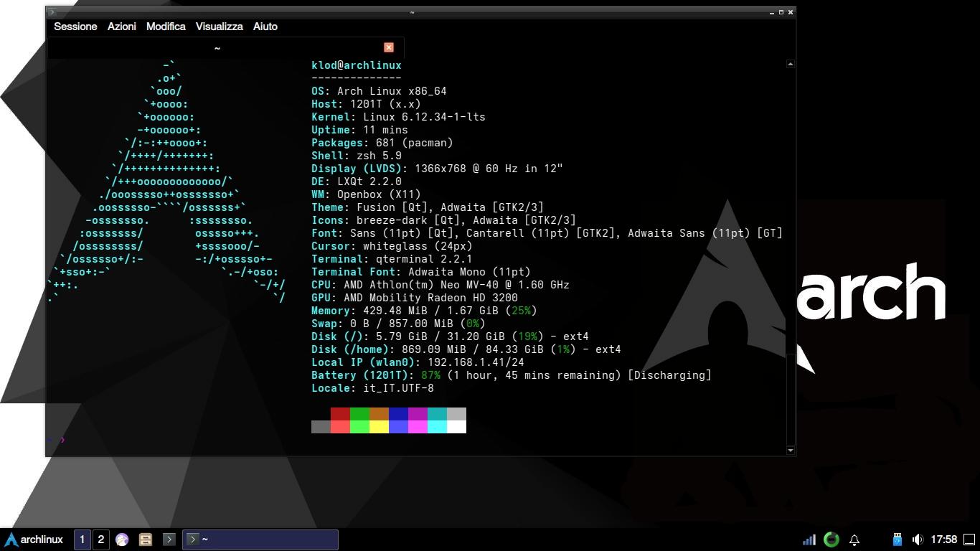The image size is (980, 551).
Task: Click the DE line LXQt 2.2.0
Action: (357, 182)
